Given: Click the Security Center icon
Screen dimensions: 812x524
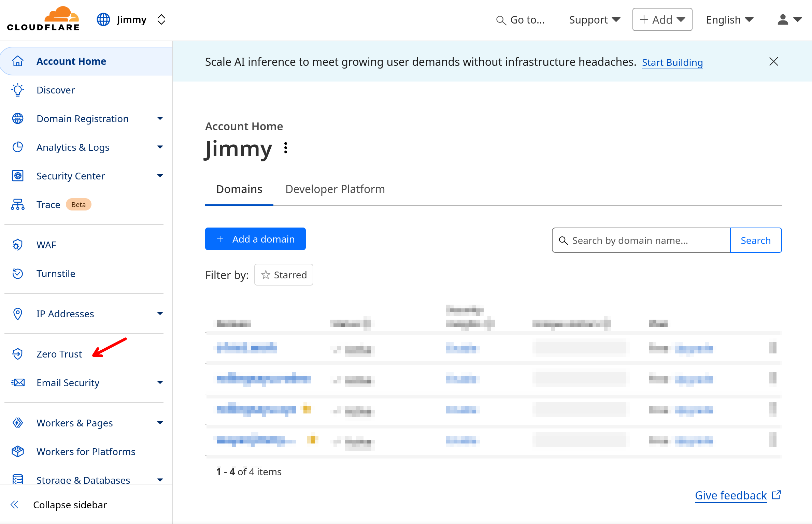Looking at the screenshot, I should [18, 176].
